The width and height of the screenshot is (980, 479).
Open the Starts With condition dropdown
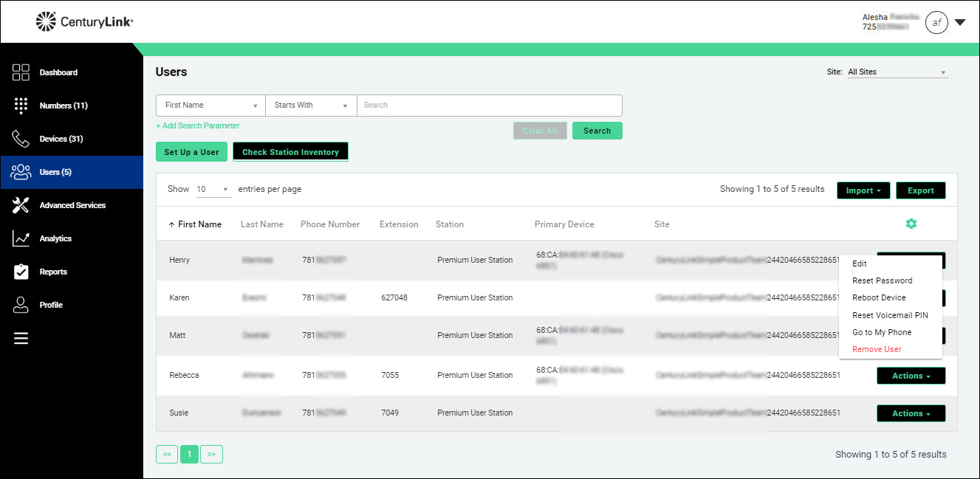click(311, 106)
